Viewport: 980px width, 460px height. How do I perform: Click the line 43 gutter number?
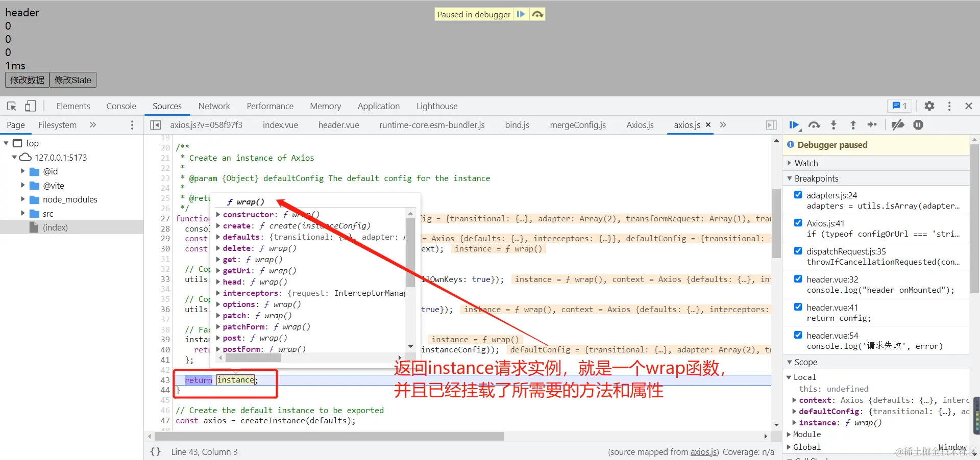(165, 380)
